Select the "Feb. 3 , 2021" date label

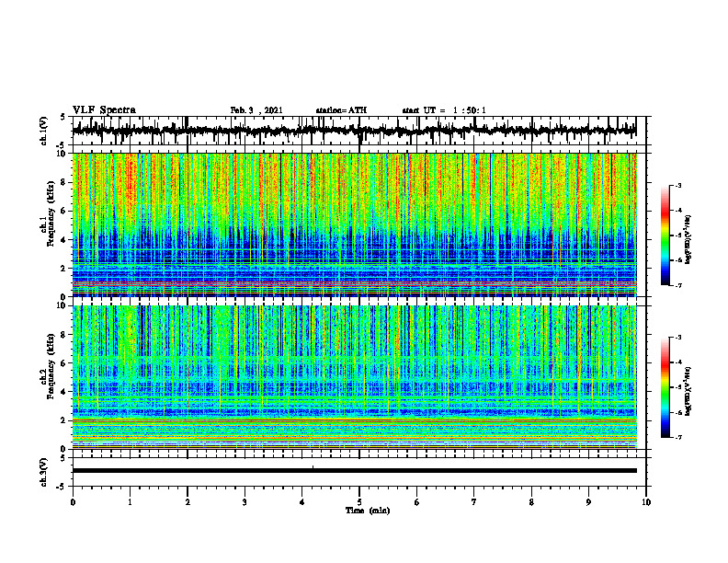tap(256, 110)
